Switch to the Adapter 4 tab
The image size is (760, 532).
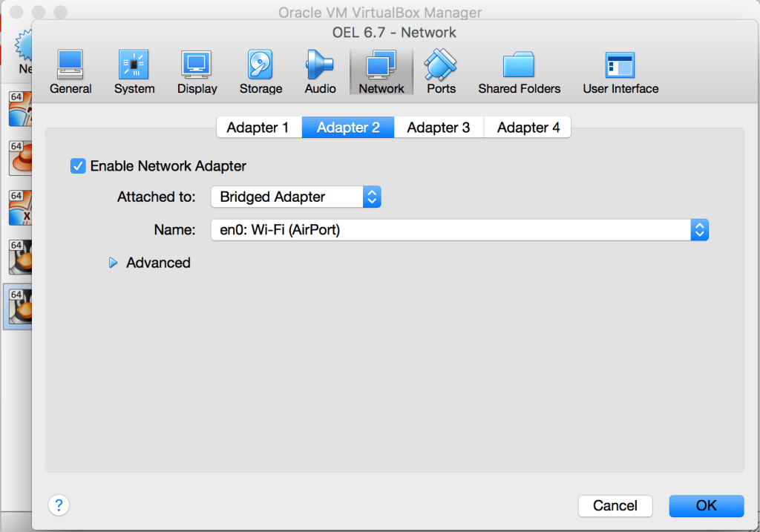pyautogui.click(x=528, y=128)
